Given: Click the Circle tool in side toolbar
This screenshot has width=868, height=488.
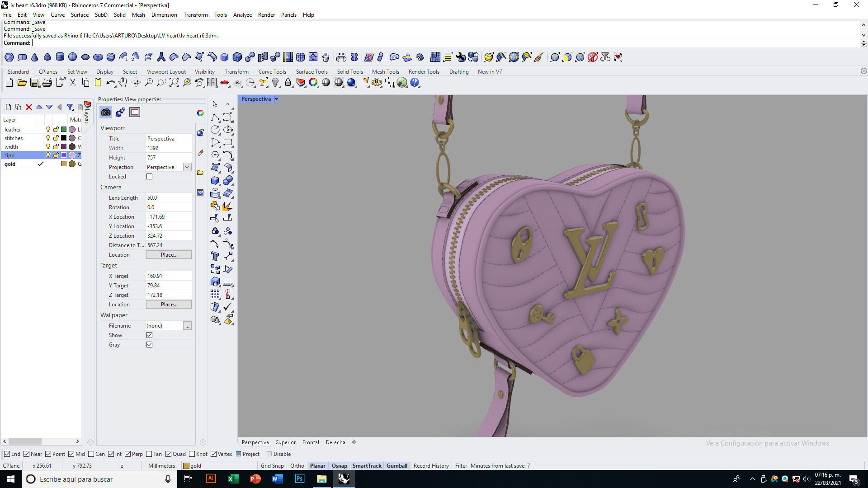Looking at the screenshot, I should pos(215,130).
